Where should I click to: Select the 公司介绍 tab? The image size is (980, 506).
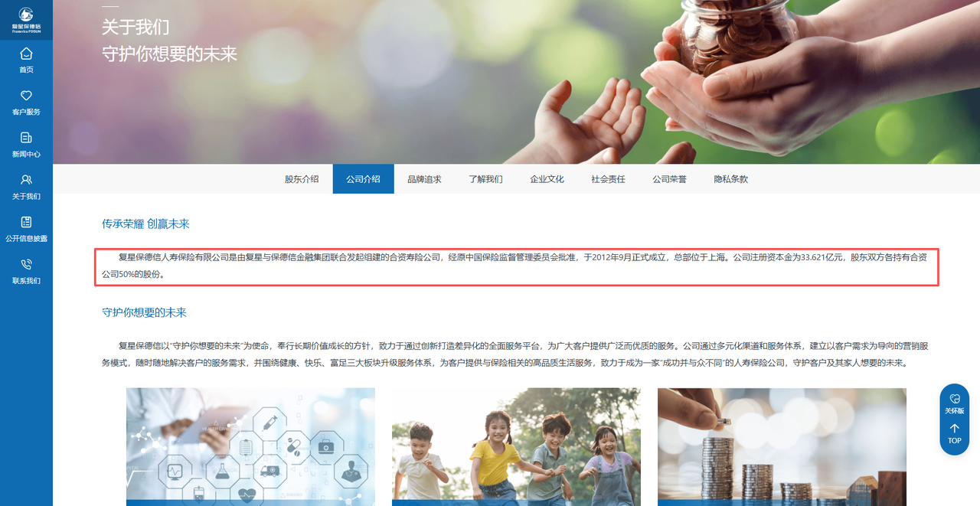pyautogui.click(x=363, y=179)
